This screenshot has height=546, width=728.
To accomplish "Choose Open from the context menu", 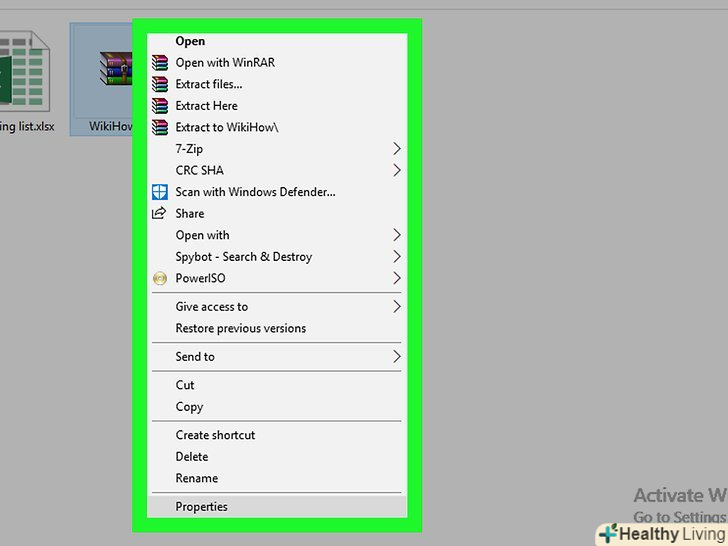I will (x=277, y=41).
